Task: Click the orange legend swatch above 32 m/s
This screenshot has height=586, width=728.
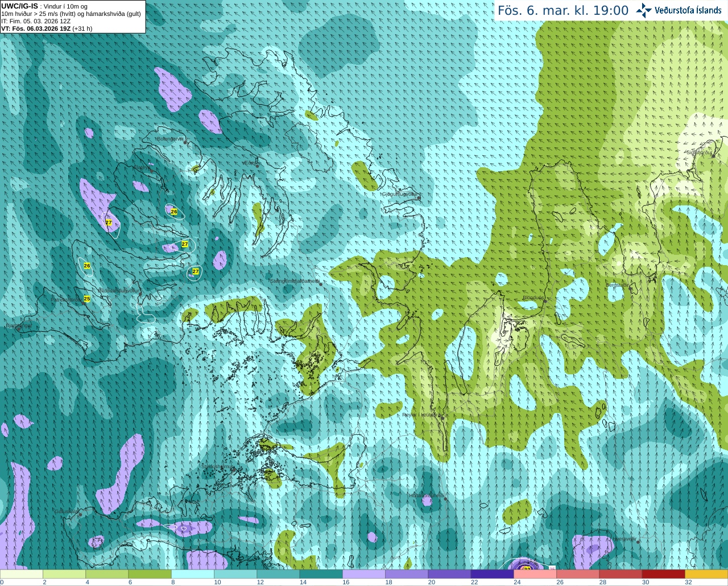Action: coord(706,574)
